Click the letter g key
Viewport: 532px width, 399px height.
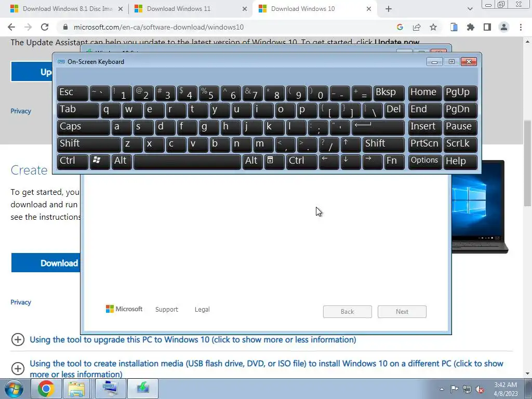pyautogui.click(x=209, y=127)
